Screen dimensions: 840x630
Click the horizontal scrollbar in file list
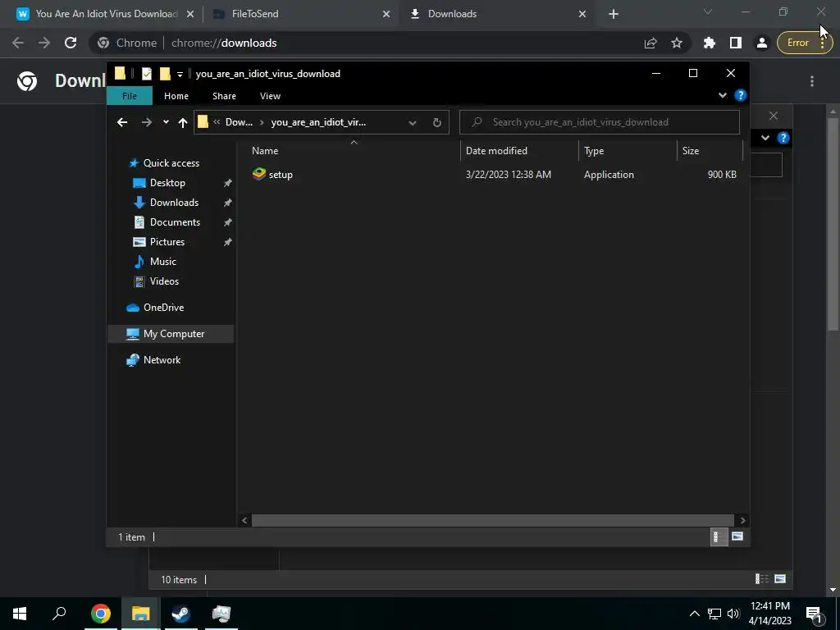click(492, 520)
